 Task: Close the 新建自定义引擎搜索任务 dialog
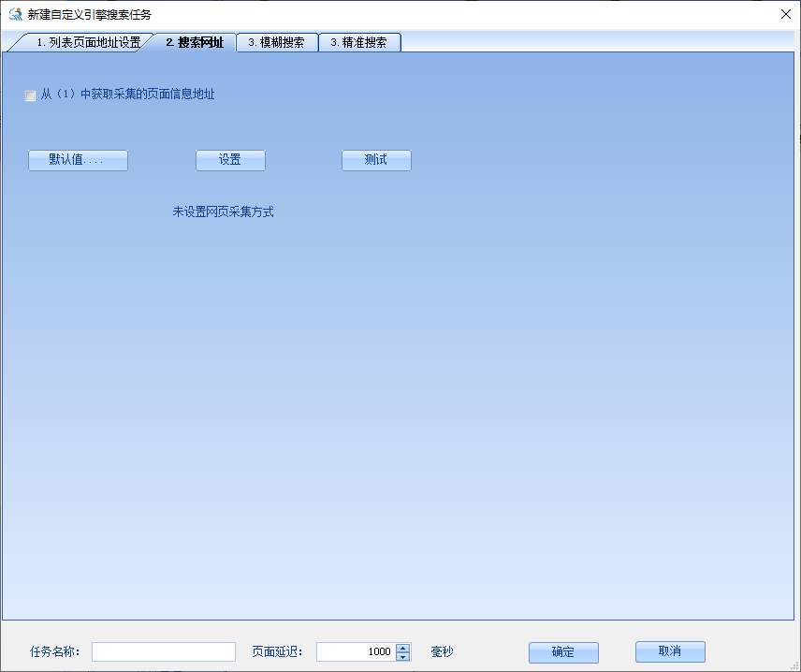tap(784, 14)
